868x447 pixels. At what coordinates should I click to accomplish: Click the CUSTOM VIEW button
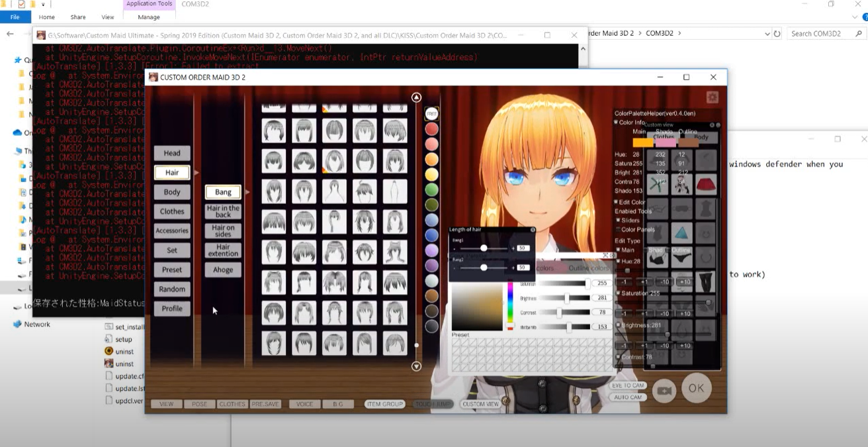click(x=480, y=404)
